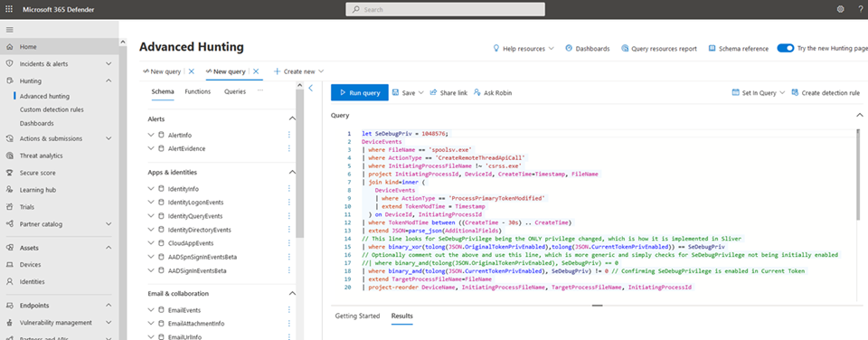Open AlertEvidence more options dots

289,148
